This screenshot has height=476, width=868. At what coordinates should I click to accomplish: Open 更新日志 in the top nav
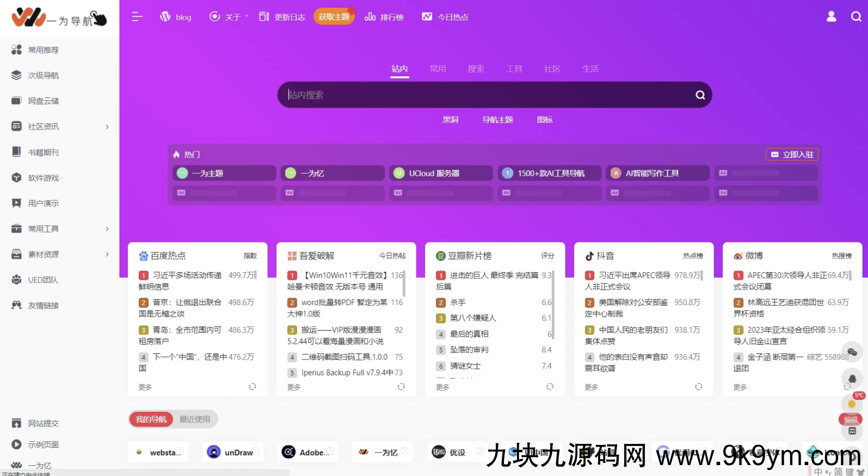click(282, 17)
